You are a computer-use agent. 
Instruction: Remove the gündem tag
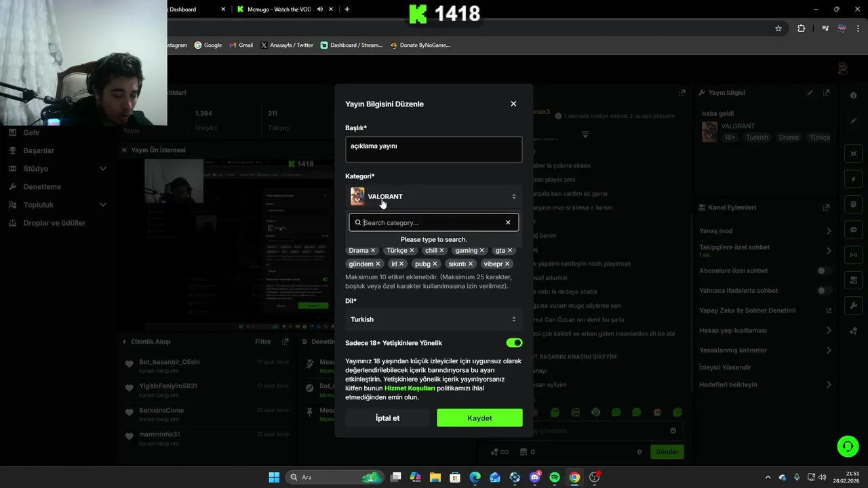coord(378,264)
